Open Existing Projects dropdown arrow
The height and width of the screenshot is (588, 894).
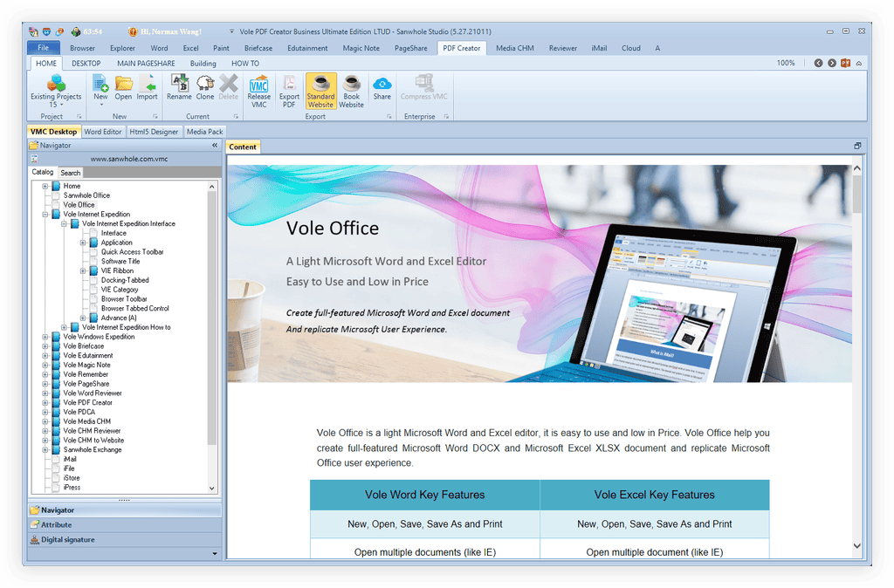pos(62,105)
